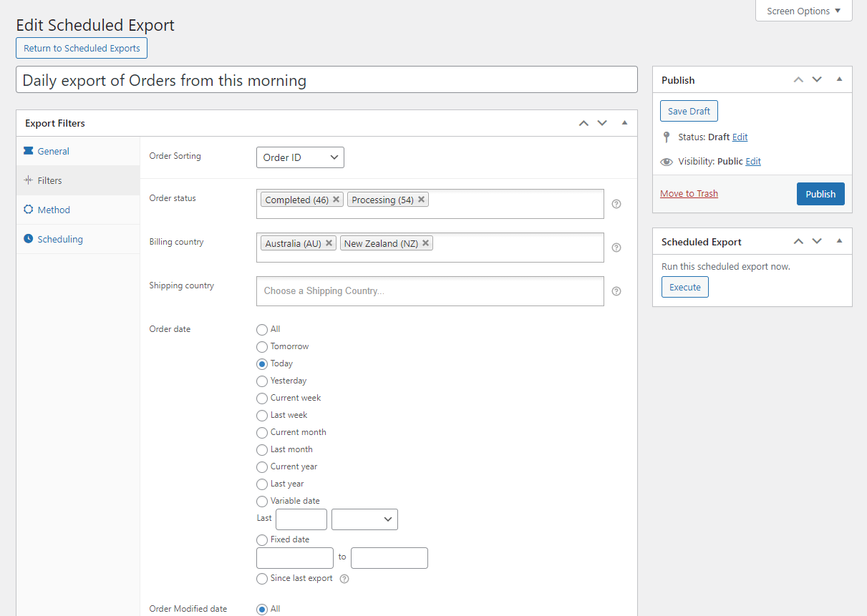The width and height of the screenshot is (867, 616).
Task: Choose the Since last export radio button
Action: coord(262,578)
